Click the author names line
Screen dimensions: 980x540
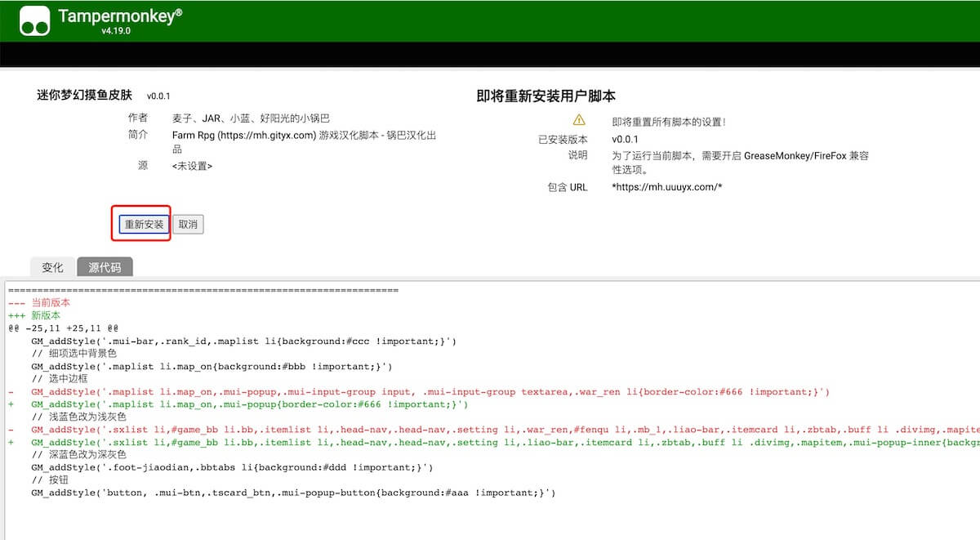point(251,118)
